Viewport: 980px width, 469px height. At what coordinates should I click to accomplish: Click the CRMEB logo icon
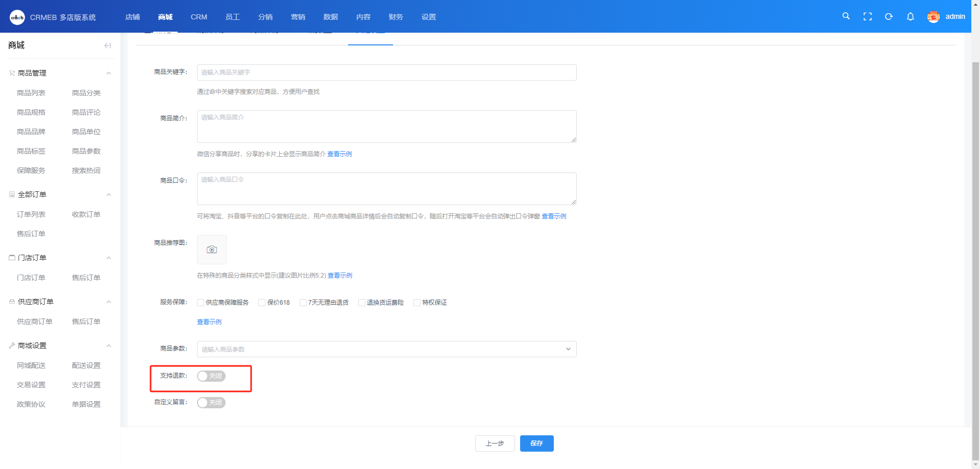[x=17, y=17]
